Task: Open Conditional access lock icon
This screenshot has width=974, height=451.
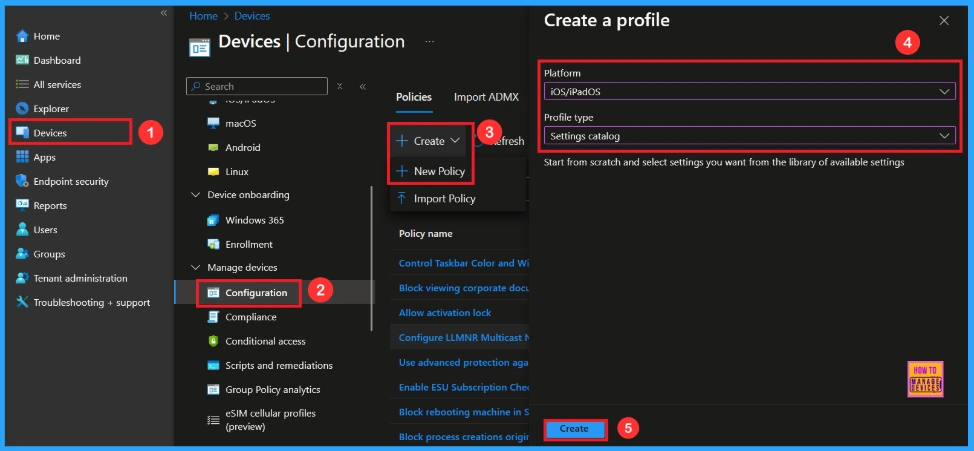Action: tap(213, 341)
